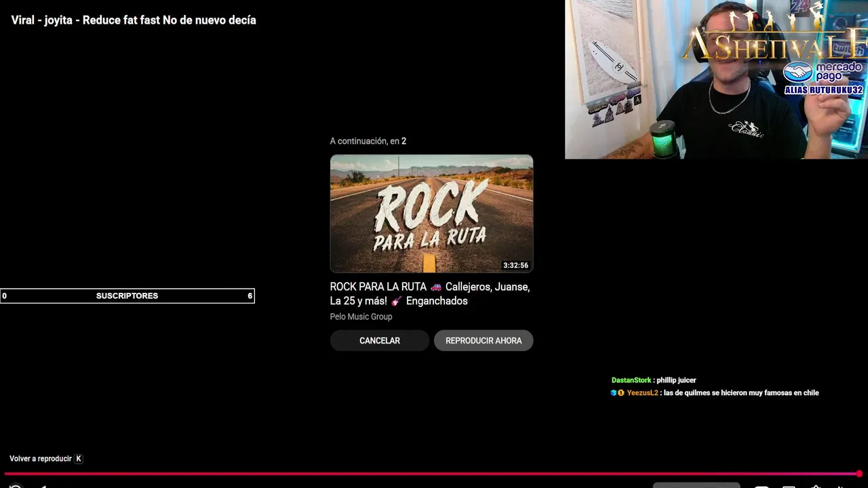The image size is (868, 488).
Task: Click the next video title ROCK PARA LA RUTA
Action: [x=431, y=293]
